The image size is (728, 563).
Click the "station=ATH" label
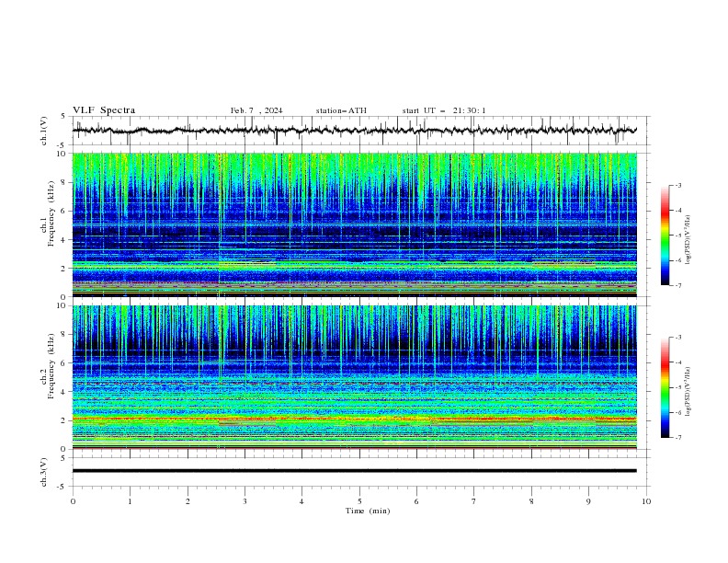[341, 110]
